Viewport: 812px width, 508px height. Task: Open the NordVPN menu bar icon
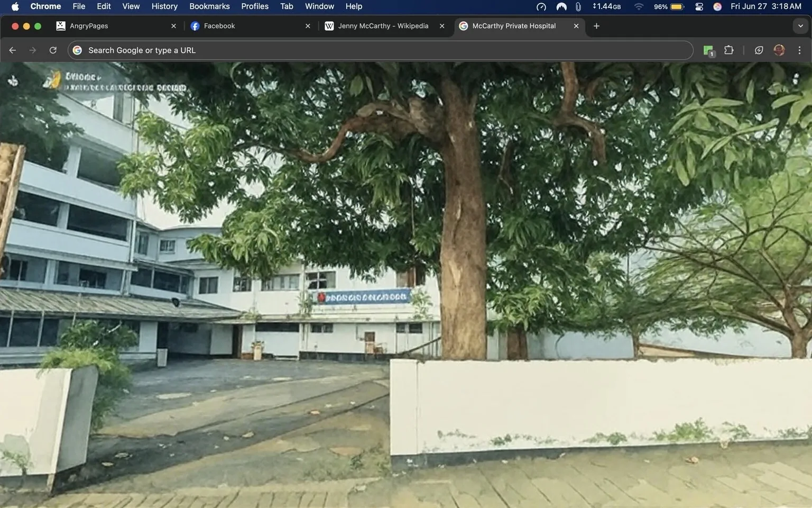tap(561, 7)
